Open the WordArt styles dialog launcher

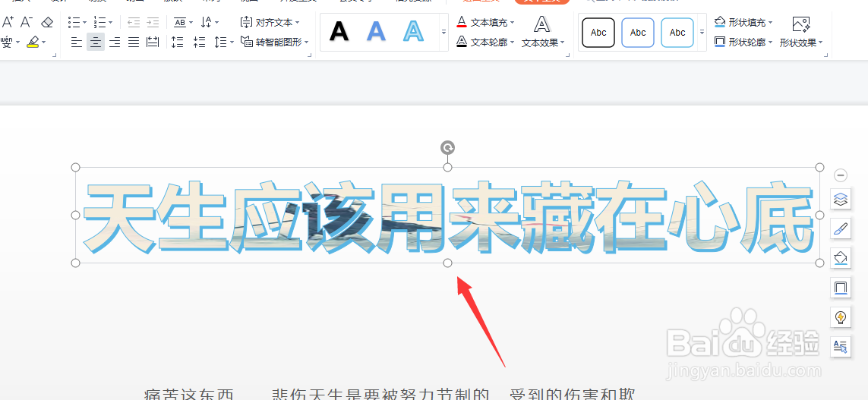[x=567, y=55]
